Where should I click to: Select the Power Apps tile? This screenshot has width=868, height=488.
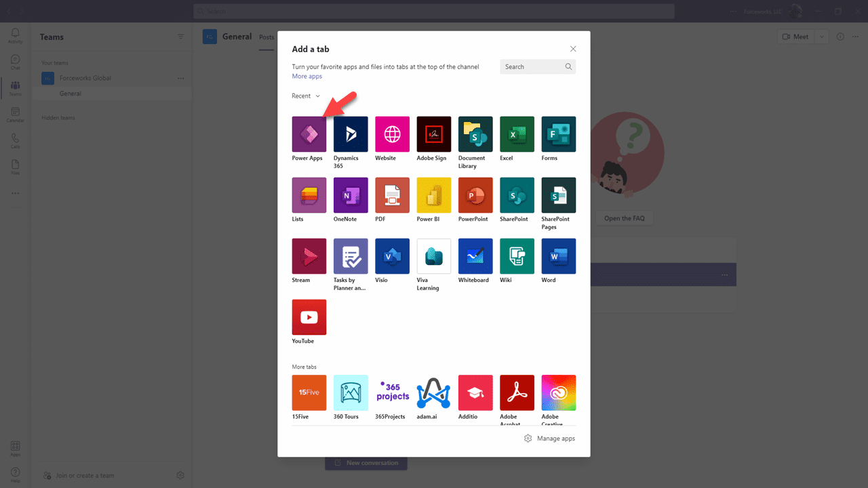[x=309, y=134]
